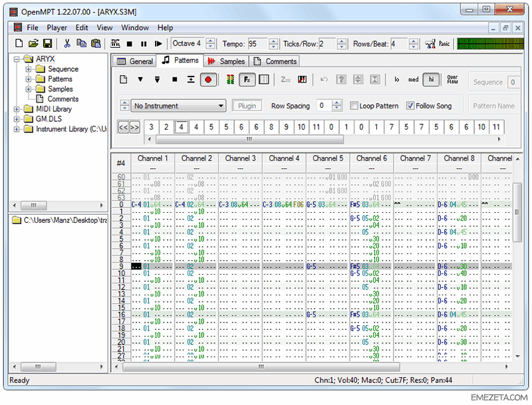Click the Panic button
The height and width of the screenshot is (405, 532).
[444, 44]
